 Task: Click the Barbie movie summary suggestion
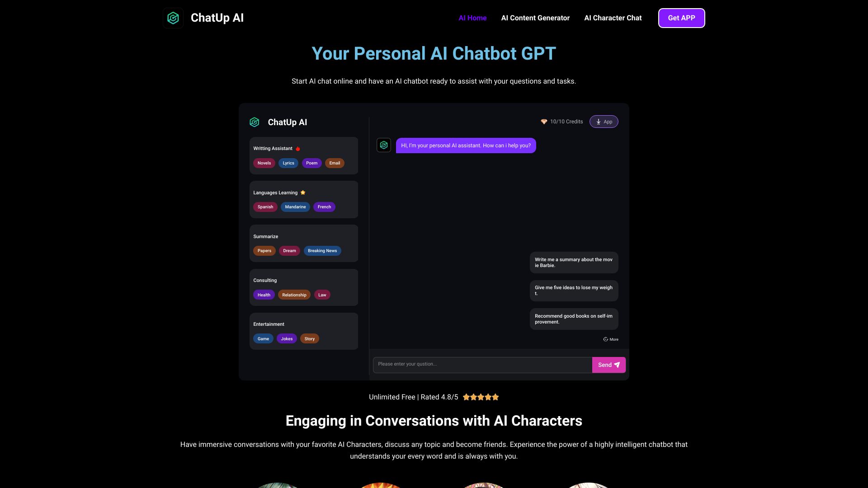click(x=574, y=262)
